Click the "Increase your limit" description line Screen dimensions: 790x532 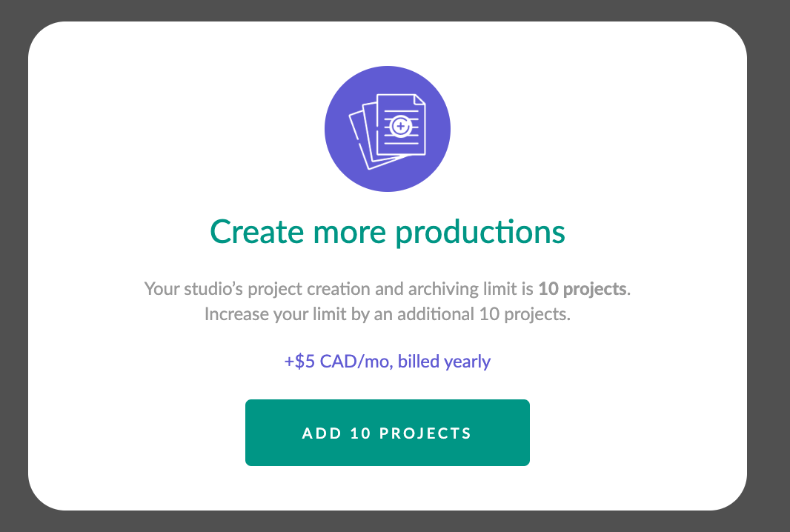(x=388, y=314)
